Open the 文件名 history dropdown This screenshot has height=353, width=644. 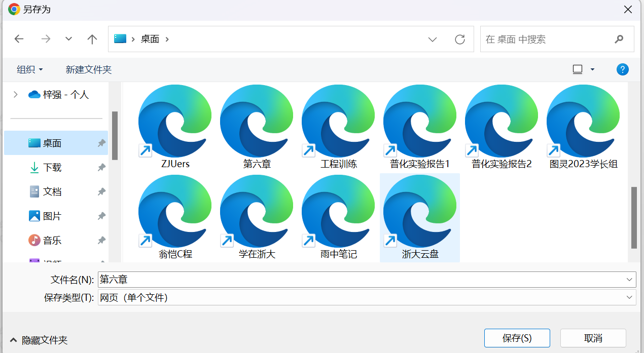[x=630, y=279]
